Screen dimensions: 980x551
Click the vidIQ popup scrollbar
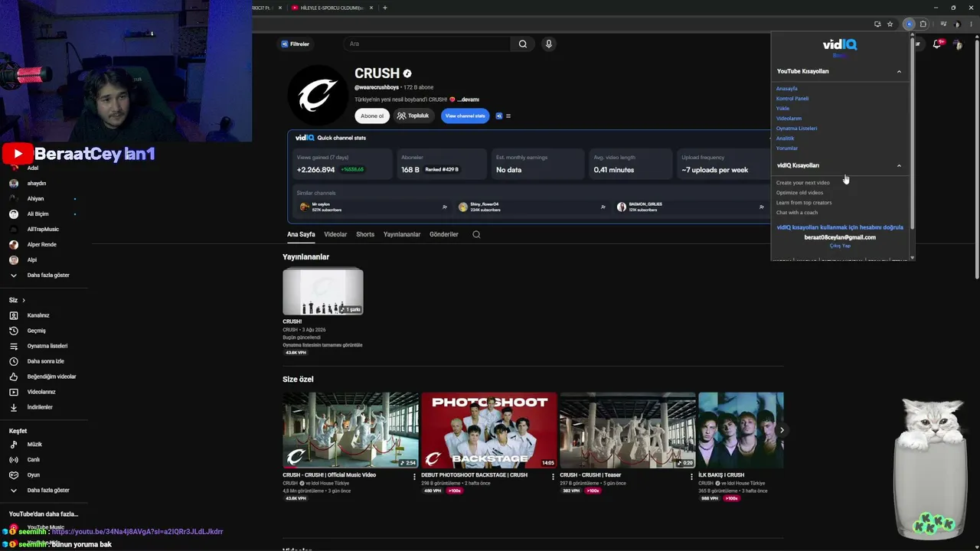pos(912,134)
